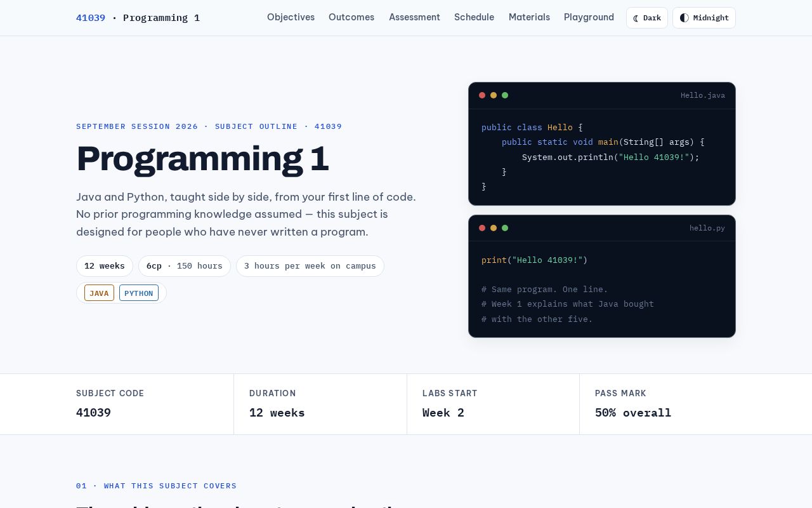Screen dimensions: 812x508
Task: Click the 3 hours per week on campus pill
Action: (x=310, y=266)
